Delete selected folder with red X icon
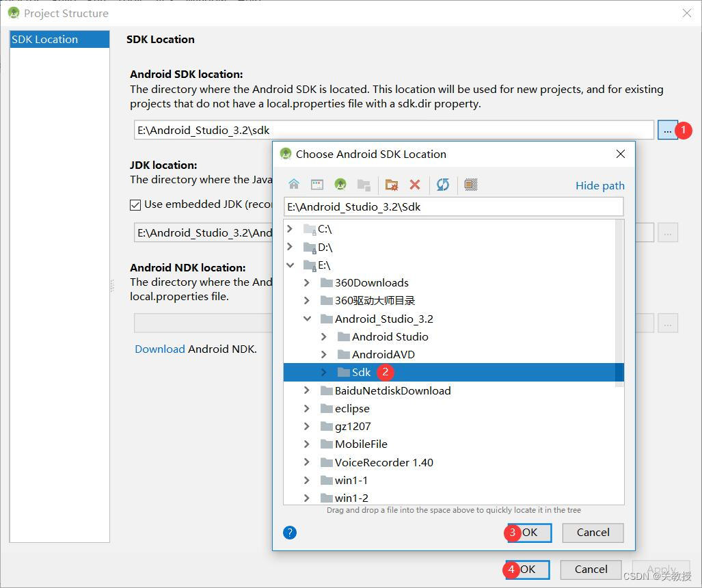The height and width of the screenshot is (588, 702). [415, 184]
